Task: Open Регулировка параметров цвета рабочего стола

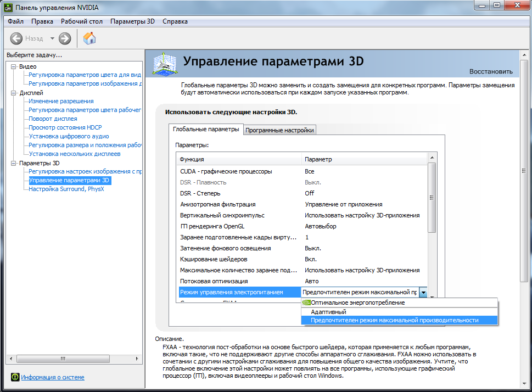Action: 85,110
